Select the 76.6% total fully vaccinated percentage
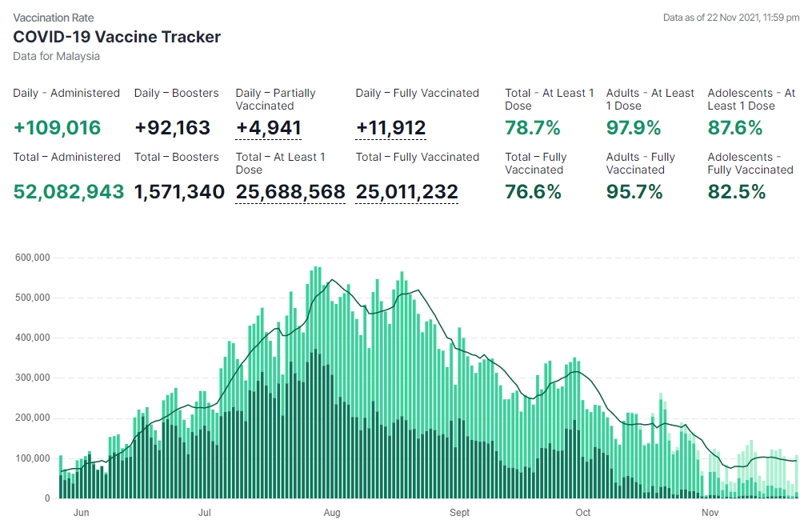Screen dimensions: 812x532 pyautogui.click(x=532, y=192)
